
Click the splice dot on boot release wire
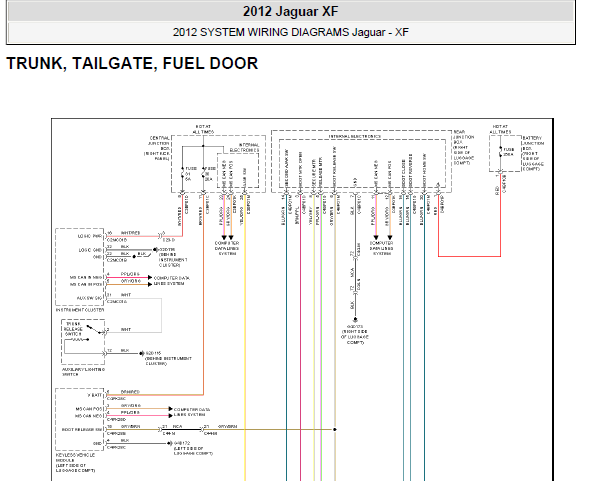click(x=335, y=430)
